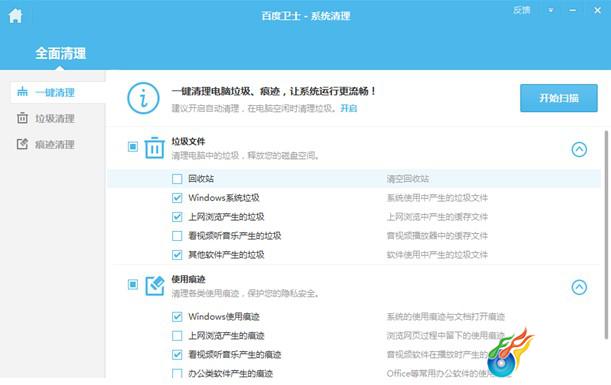
Task: Check the 回收站 checkbox
Action: (177, 179)
